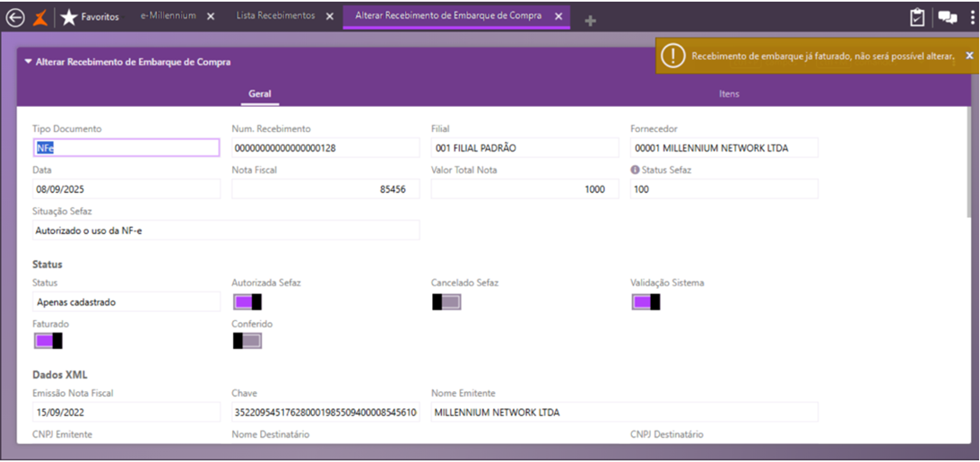Open the three-dot options menu
The height and width of the screenshot is (462, 980).
tap(972, 17)
